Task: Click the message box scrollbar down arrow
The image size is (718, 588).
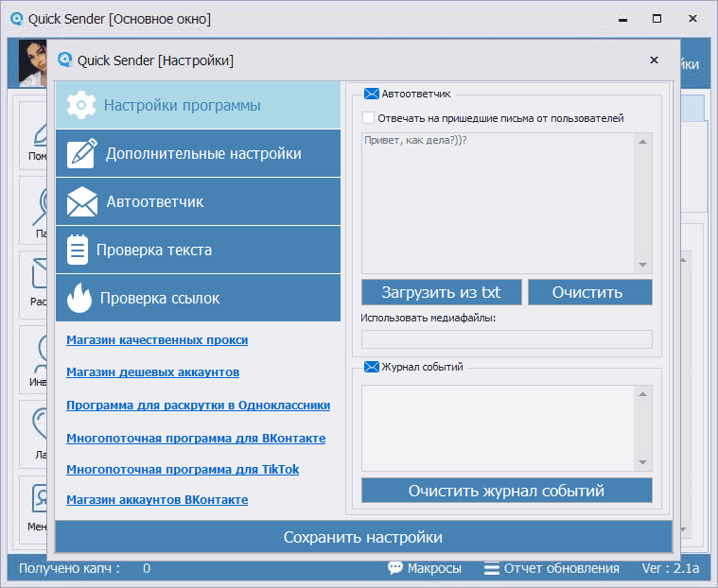Action: tap(643, 265)
